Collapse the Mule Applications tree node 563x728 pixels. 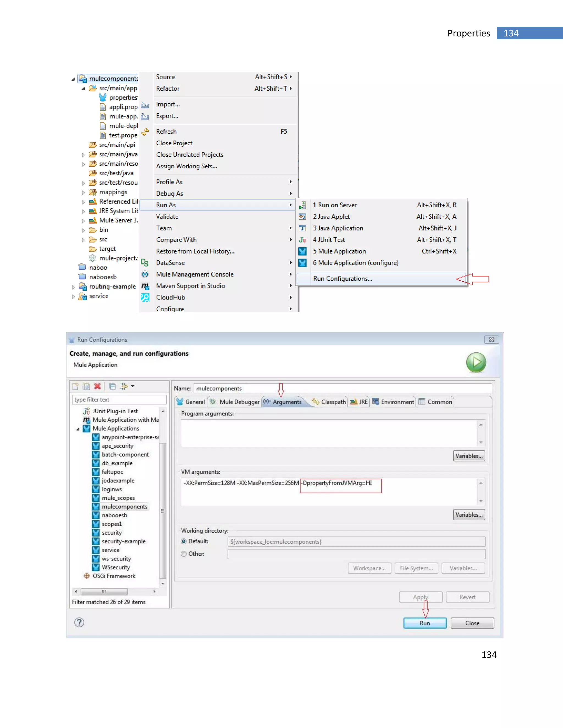tap(78, 429)
